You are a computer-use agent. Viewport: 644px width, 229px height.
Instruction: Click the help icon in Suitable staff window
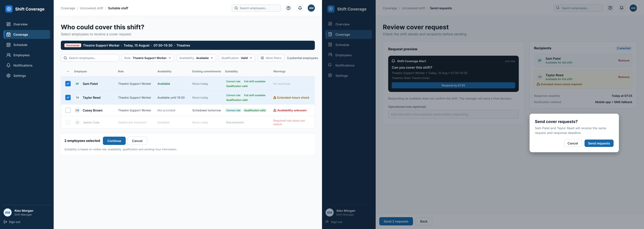[x=288, y=8]
